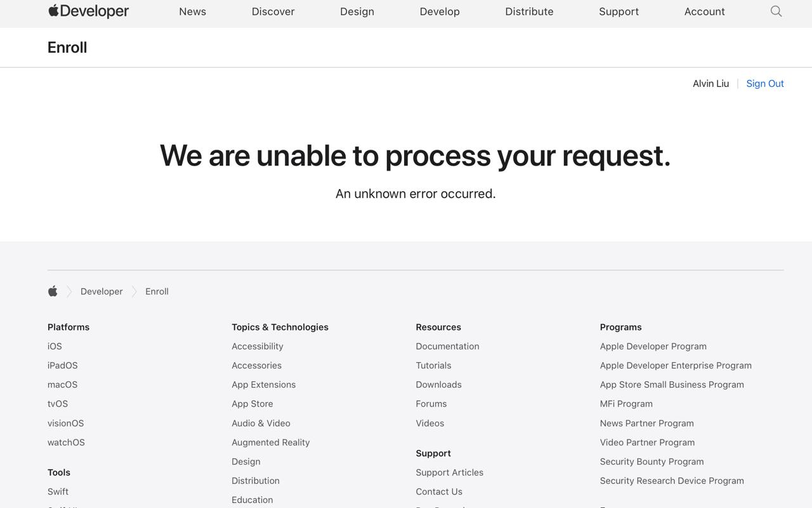
Task: Open the Account menu
Action: tap(704, 11)
